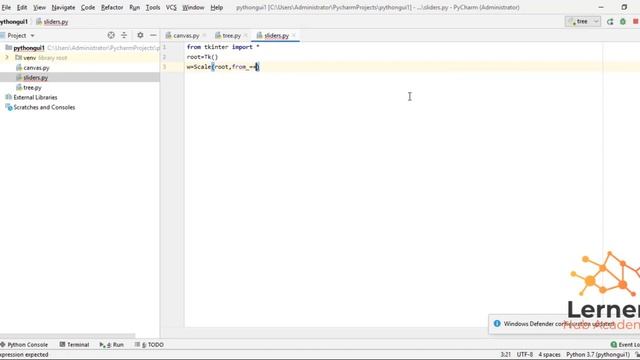Click pythongui1 in the breadcrumb bar
Screen dimensions: 640x360
point(13,22)
